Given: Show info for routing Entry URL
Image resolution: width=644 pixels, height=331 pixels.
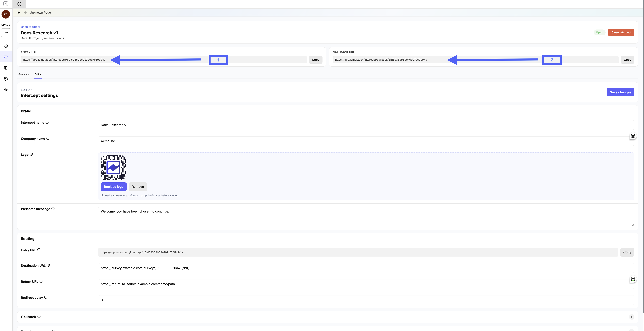Looking at the screenshot, I should 39,250.
